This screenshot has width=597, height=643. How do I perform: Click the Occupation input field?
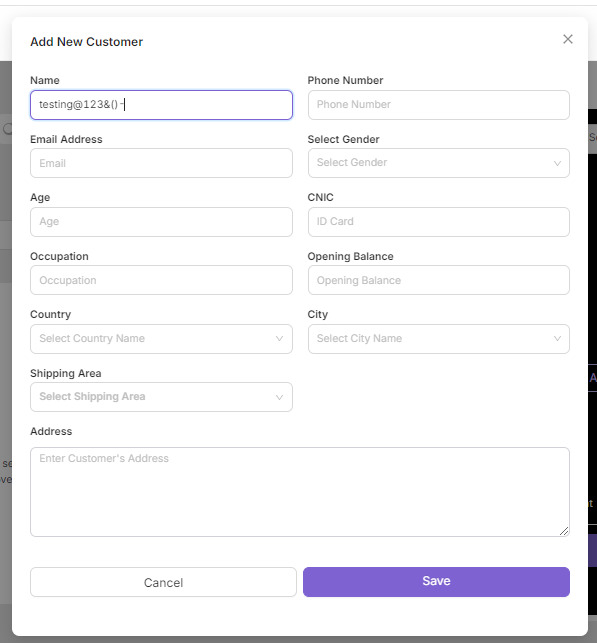click(x=161, y=280)
